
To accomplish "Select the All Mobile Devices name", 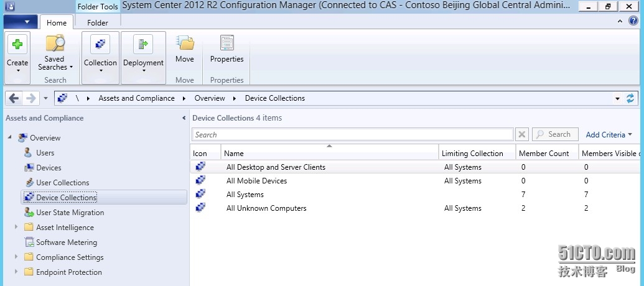I will (257, 180).
